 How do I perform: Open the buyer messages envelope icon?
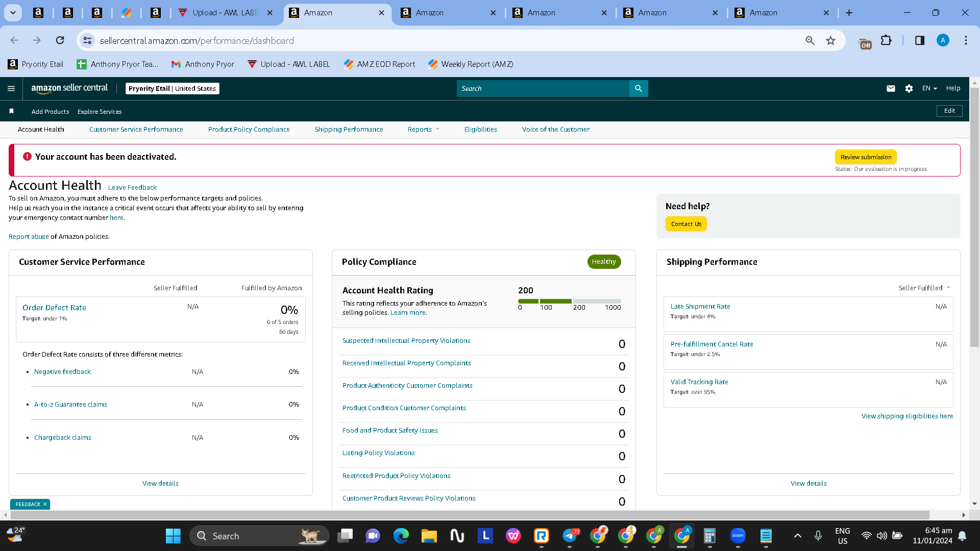point(891,88)
